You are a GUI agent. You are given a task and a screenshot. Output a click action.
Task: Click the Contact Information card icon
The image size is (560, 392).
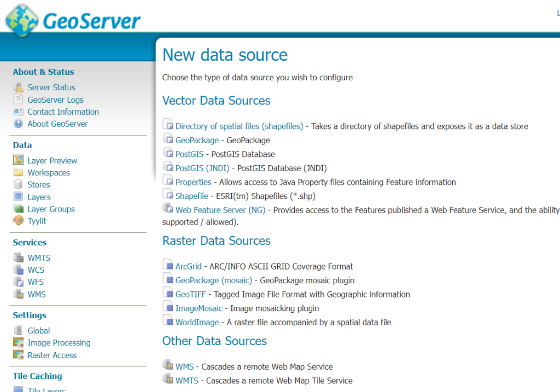point(18,112)
